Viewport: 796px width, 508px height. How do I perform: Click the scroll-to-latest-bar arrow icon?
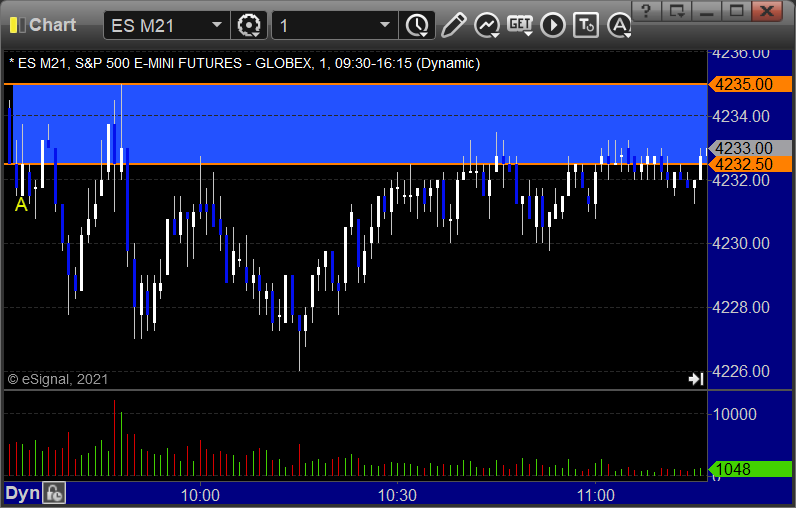click(x=695, y=379)
